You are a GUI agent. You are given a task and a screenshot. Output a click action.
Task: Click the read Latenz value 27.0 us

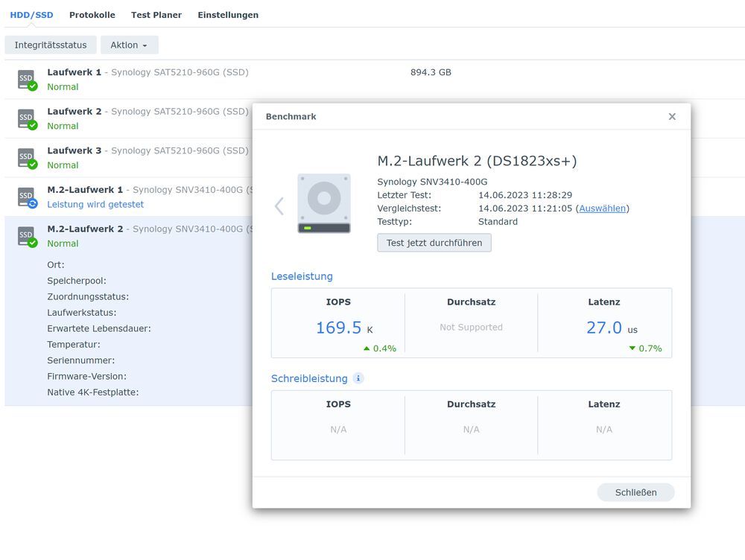pyautogui.click(x=612, y=328)
